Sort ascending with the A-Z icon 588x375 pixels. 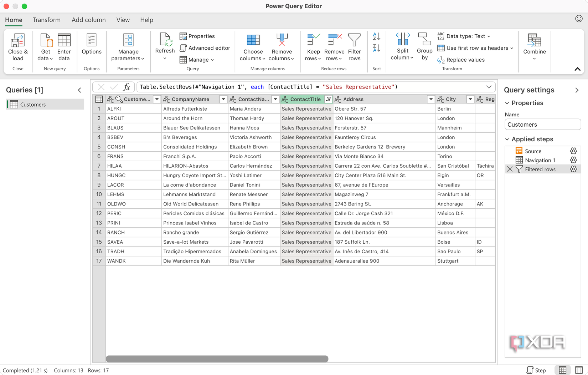tap(376, 37)
